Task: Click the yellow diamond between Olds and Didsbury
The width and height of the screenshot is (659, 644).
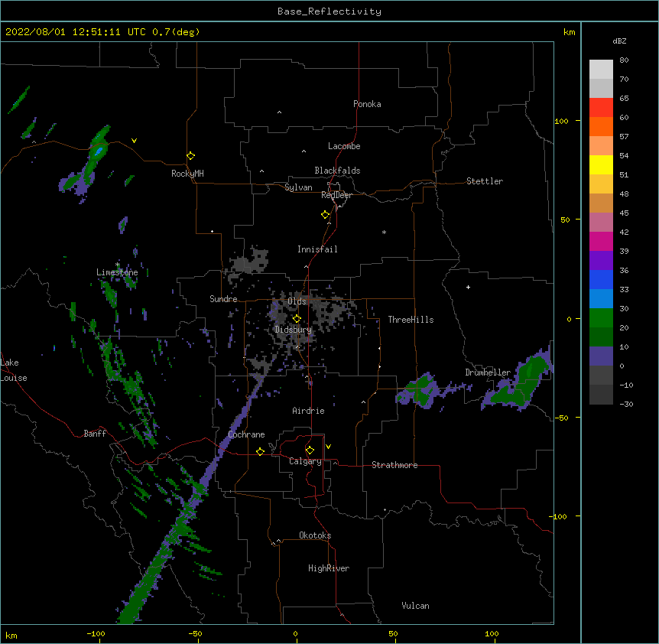Action: pyautogui.click(x=297, y=319)
